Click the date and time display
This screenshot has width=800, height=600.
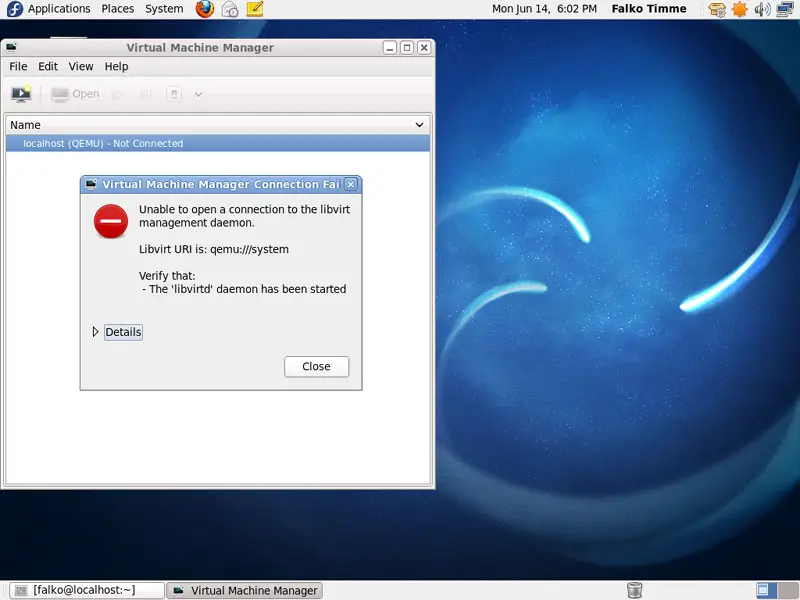544,9
